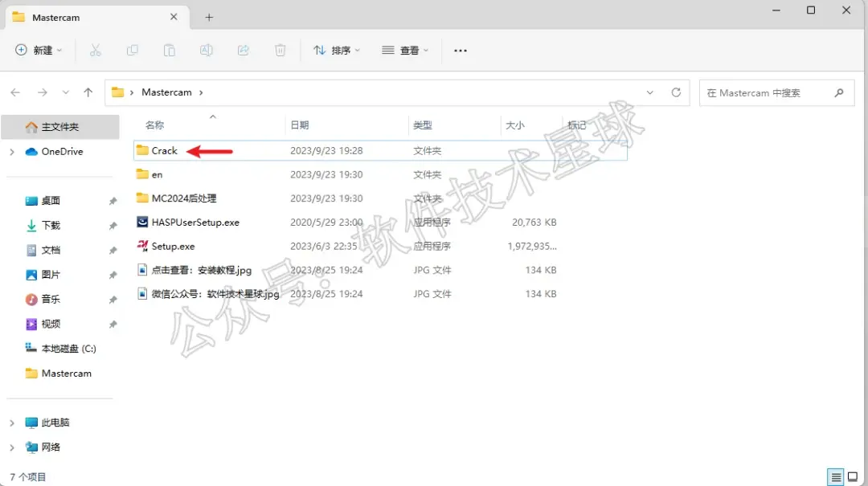Click the Copy icon in toolbar

[133, 51]
